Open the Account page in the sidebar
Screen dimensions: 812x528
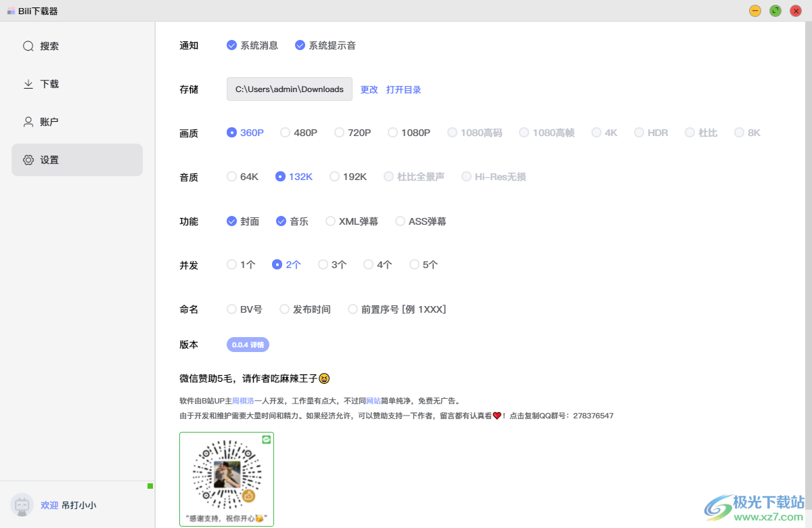tap(77, 122)
